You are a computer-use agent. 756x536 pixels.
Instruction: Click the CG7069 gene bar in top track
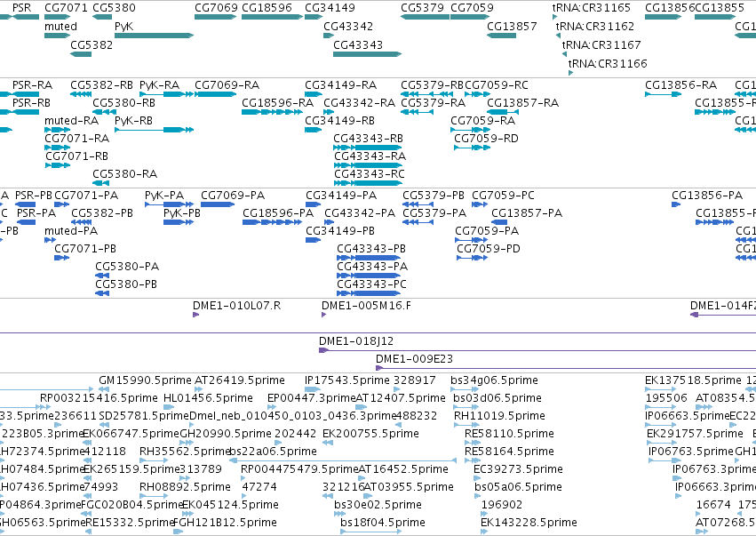click(216, 17)
